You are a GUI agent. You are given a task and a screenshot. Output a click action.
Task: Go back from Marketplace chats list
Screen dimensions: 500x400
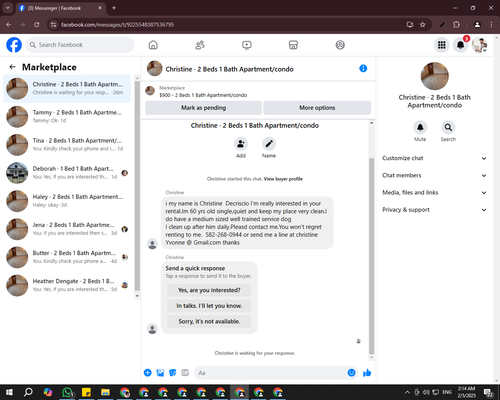point(12,67)
